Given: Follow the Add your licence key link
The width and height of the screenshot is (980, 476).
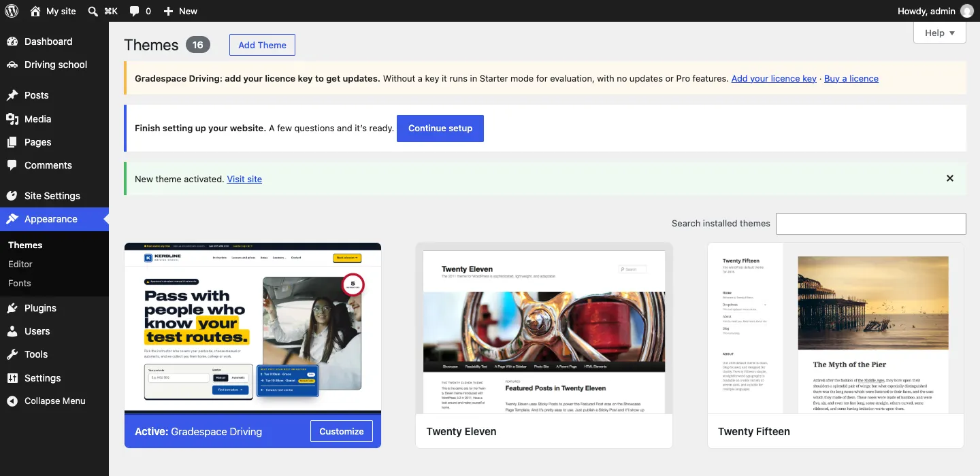Looking at the screenshot, I should click(x=774, y=78).
